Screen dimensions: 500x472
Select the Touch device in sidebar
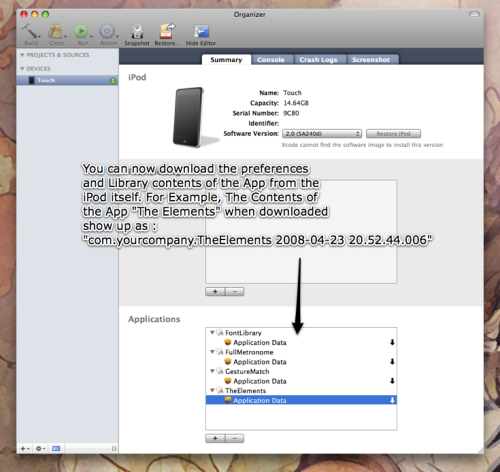coord(67,80)
